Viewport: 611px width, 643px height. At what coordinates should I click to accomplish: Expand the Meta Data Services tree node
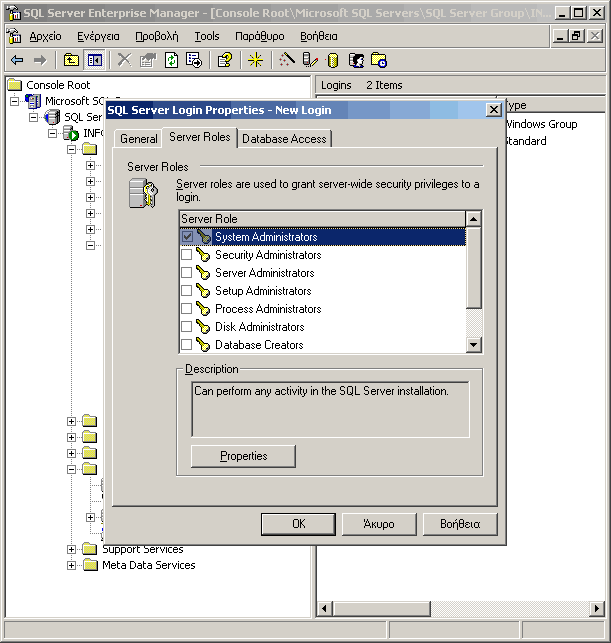point(71,565)
